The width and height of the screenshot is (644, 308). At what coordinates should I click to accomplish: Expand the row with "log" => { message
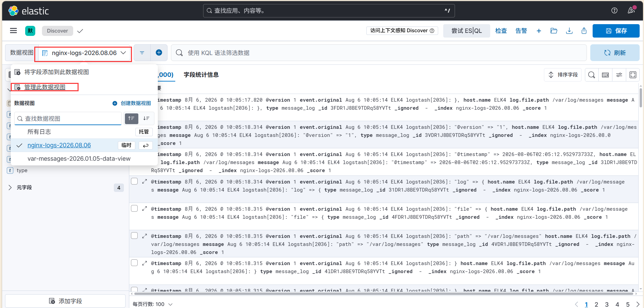click(x=144, y=182)
